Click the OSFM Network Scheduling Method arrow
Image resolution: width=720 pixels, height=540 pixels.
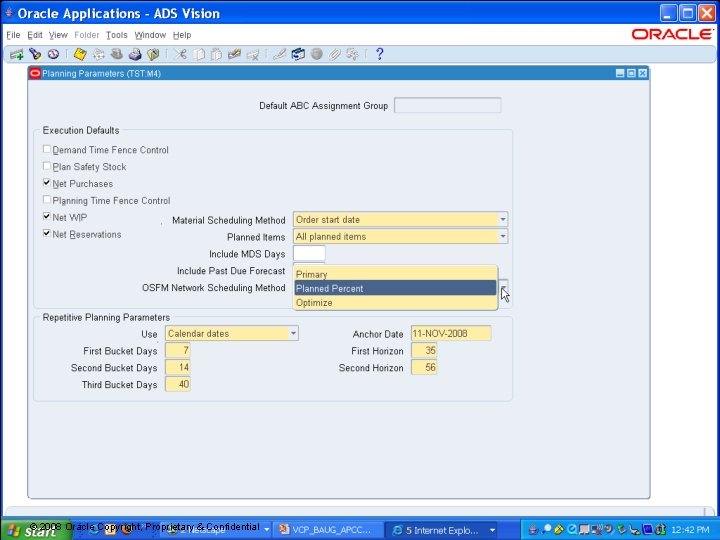(503, 288)
